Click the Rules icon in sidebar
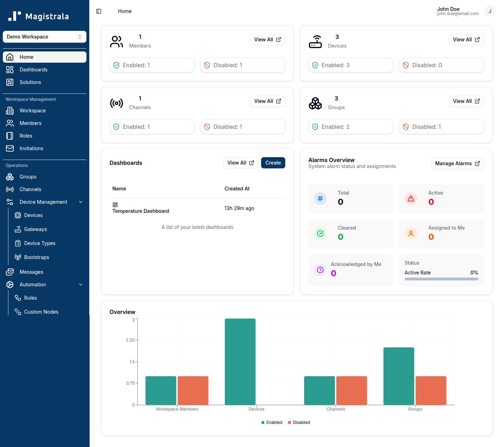This screenshot has width=504, height=447. click(18, 298)
